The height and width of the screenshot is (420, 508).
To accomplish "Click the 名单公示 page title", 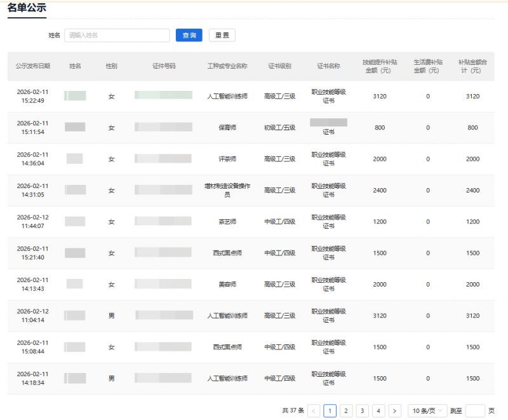I will pos(27,8).
